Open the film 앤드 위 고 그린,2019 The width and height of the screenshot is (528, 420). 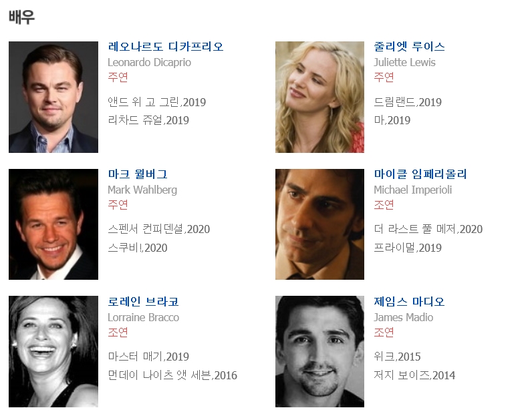pos(156,102)
